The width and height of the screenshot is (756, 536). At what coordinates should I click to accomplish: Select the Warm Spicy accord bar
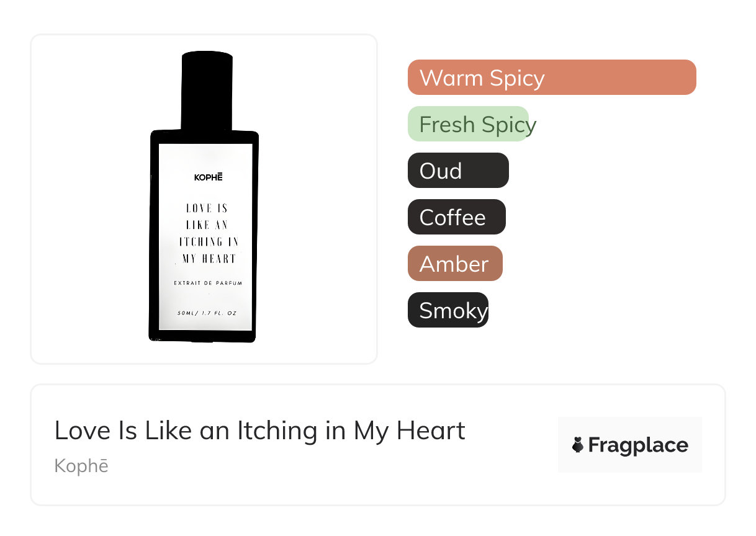click(551, 78)
